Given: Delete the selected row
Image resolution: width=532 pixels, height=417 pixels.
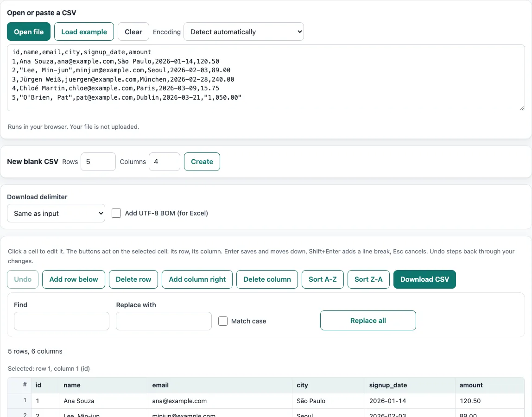Looking at the screenshot, I should coord(133,279).
